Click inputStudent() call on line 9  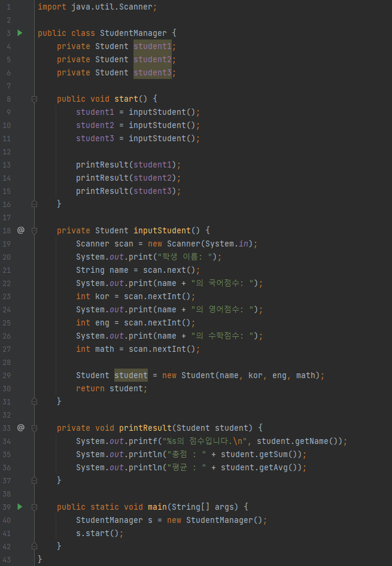coord(162,112)
